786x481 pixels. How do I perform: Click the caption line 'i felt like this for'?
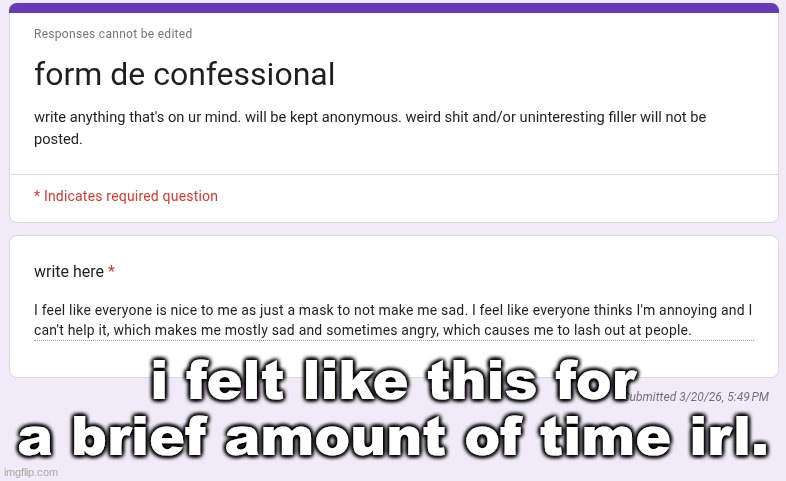tap(393, 387)
